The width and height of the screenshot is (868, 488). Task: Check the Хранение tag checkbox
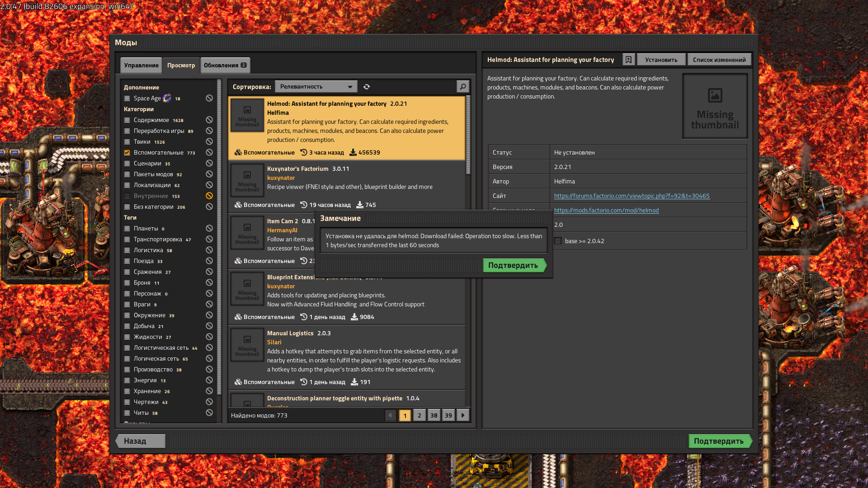tap(127, 391)
